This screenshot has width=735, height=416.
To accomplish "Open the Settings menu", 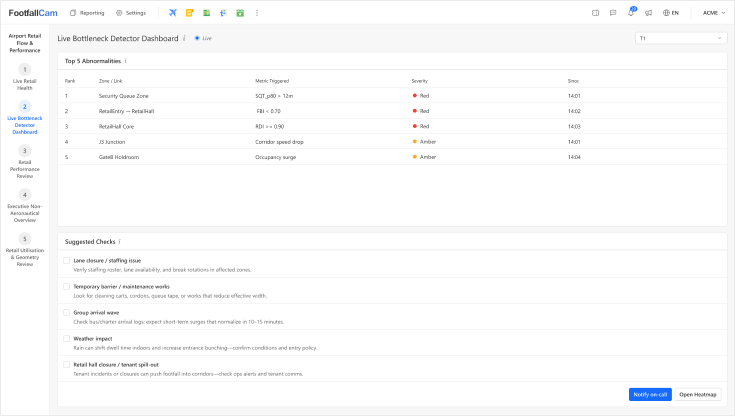I will 131,13.
